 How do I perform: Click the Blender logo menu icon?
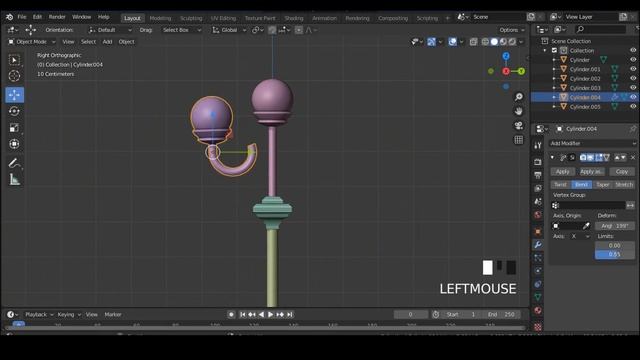coord(9,17)
